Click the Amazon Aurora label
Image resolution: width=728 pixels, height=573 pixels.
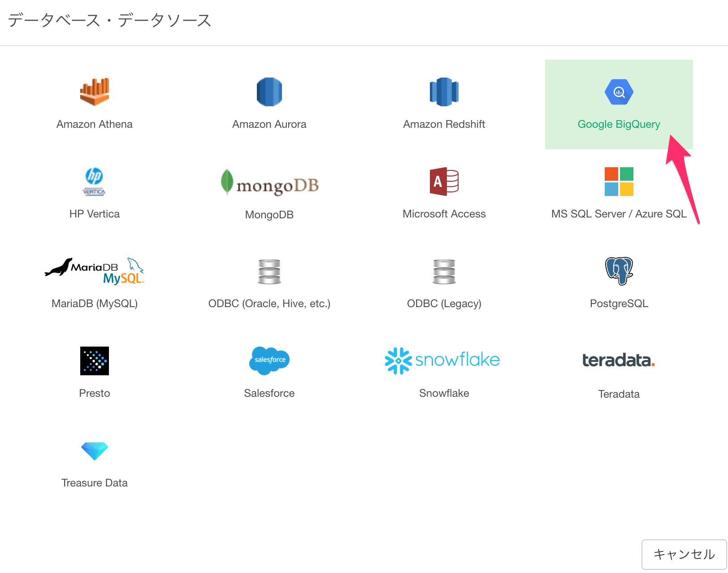[x=269, y=124]
